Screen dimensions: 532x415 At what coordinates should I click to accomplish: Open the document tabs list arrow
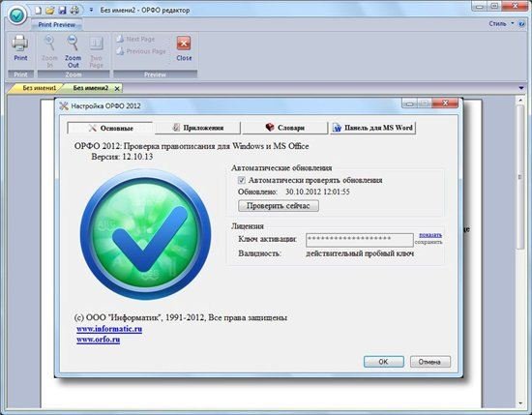tap(521, 88)
